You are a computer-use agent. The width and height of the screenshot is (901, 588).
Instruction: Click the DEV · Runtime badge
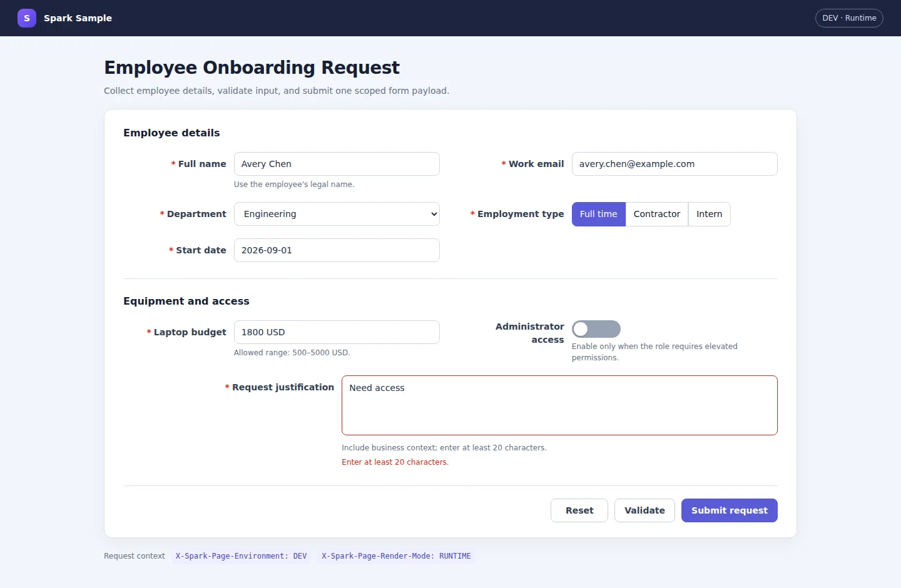point(849,18)
